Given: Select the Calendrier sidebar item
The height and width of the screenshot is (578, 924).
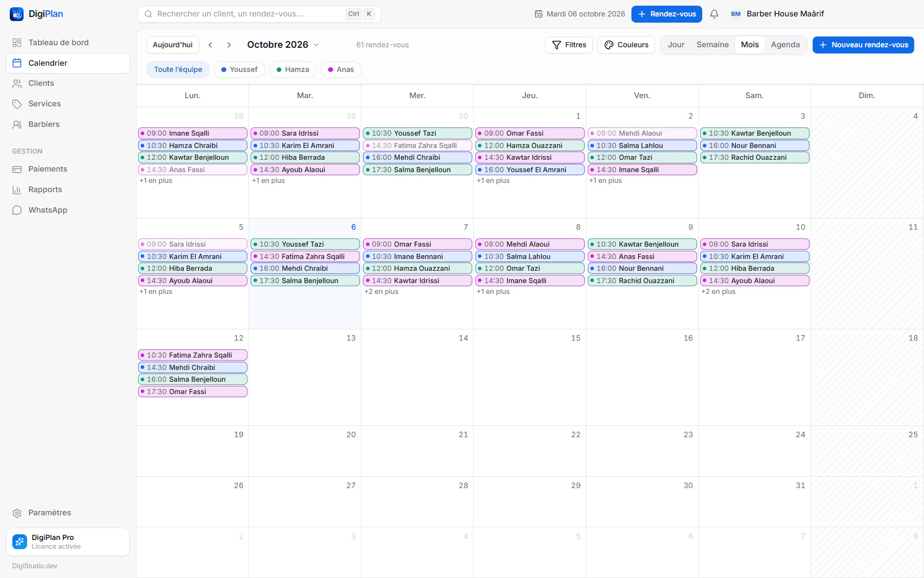Looking at the screenshot, I should (x=68, y=63).
